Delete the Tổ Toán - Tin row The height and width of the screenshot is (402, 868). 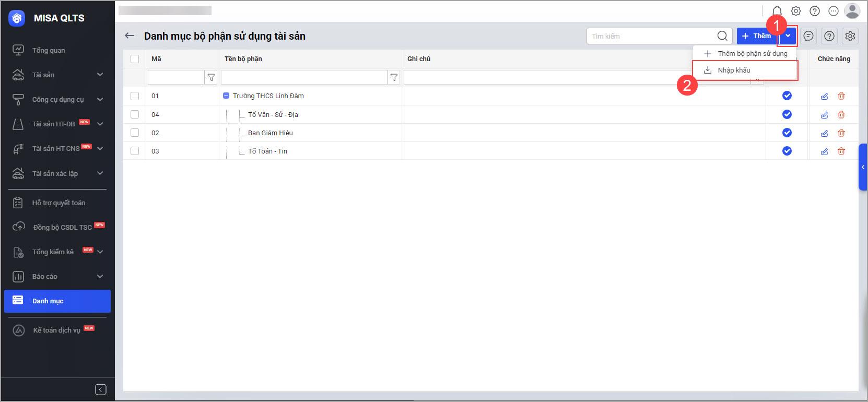(841, 151)
